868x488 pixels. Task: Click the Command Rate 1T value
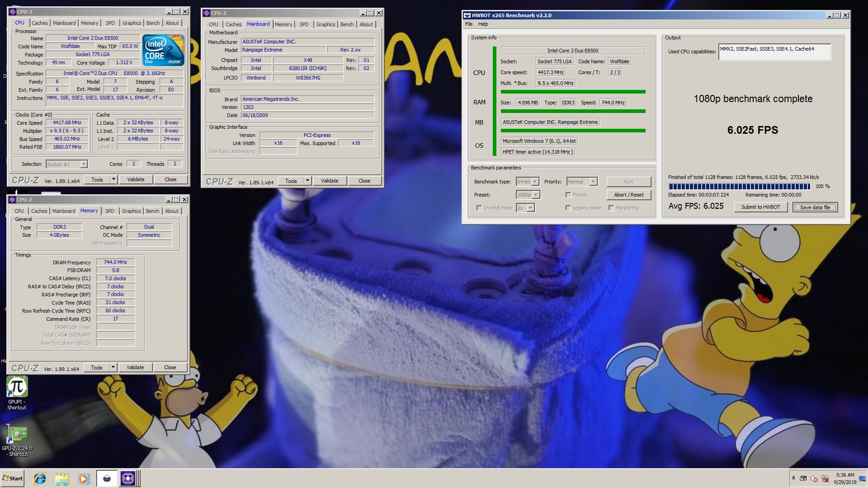[x=115, y=319]
